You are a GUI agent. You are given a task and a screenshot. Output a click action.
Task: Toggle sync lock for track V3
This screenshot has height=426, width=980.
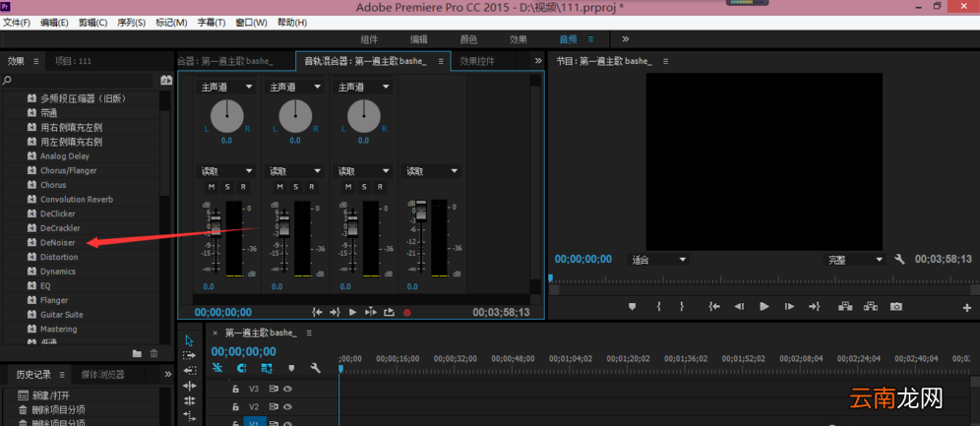[x=274, y=389]
